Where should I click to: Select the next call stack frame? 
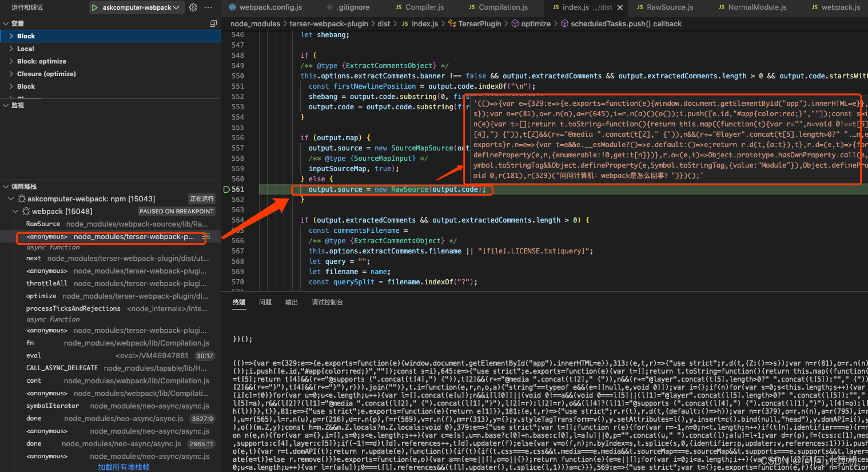point(110,259)
